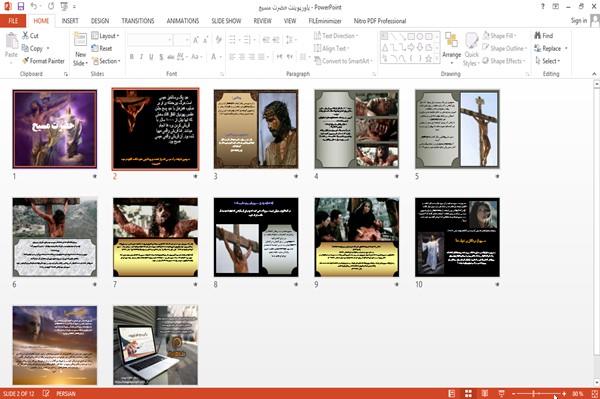Open Shape Outline dropdown
This screenshot has height=399, width=600.
505,48
